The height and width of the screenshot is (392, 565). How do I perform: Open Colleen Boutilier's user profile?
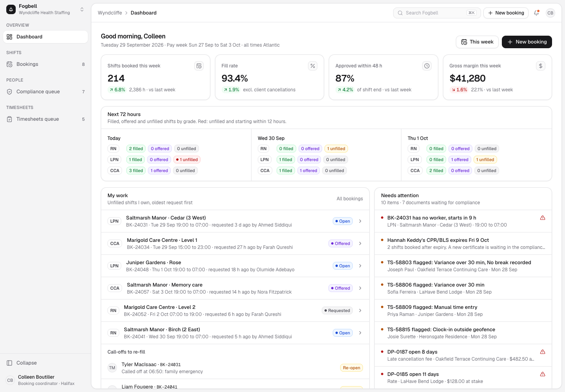pos(46,380)
